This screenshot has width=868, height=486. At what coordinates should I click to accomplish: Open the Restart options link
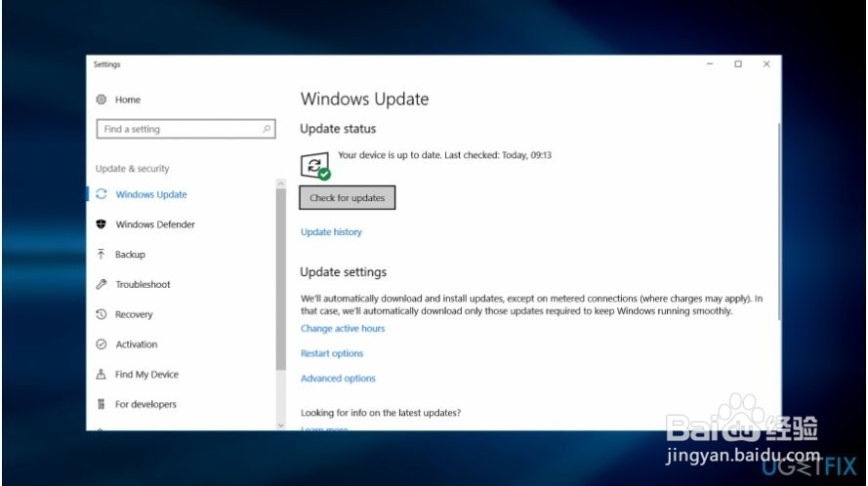(332, 353)
